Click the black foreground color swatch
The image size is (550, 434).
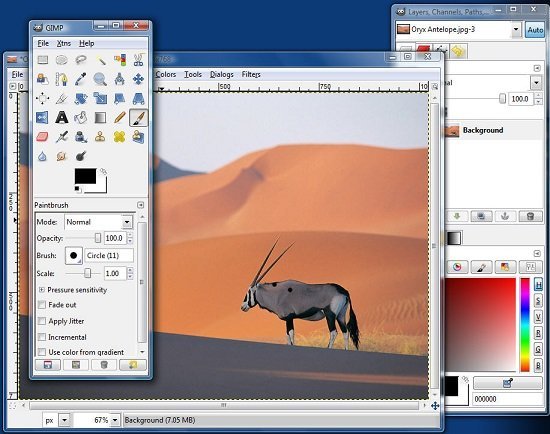pyautogui.click(x=85, y=176)
